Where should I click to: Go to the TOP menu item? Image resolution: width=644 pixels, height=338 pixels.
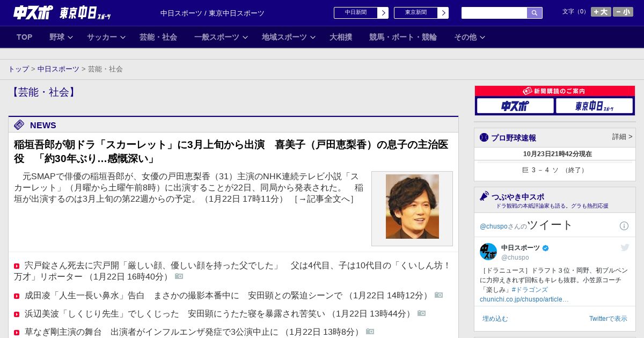(24, 37)
